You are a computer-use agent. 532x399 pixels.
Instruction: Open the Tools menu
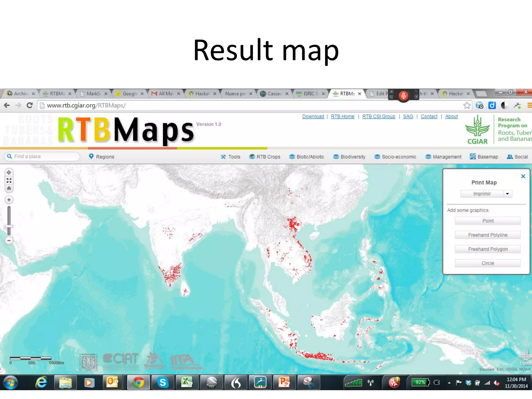(230, 157)
